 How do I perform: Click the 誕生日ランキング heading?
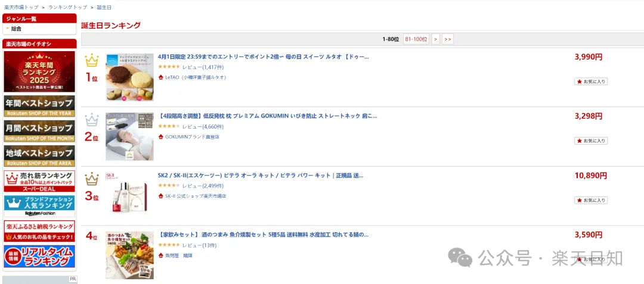tap(111, 26)
